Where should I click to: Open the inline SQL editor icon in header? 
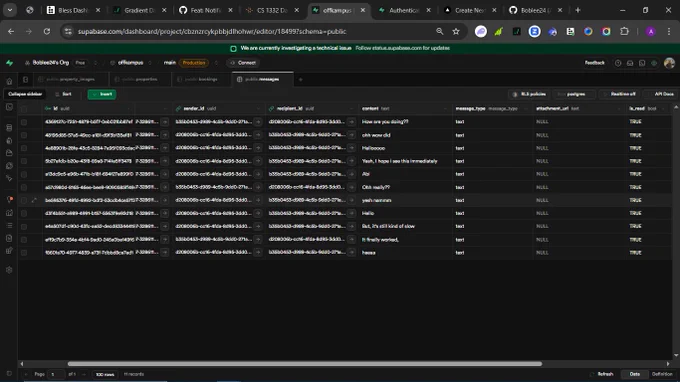642,63
